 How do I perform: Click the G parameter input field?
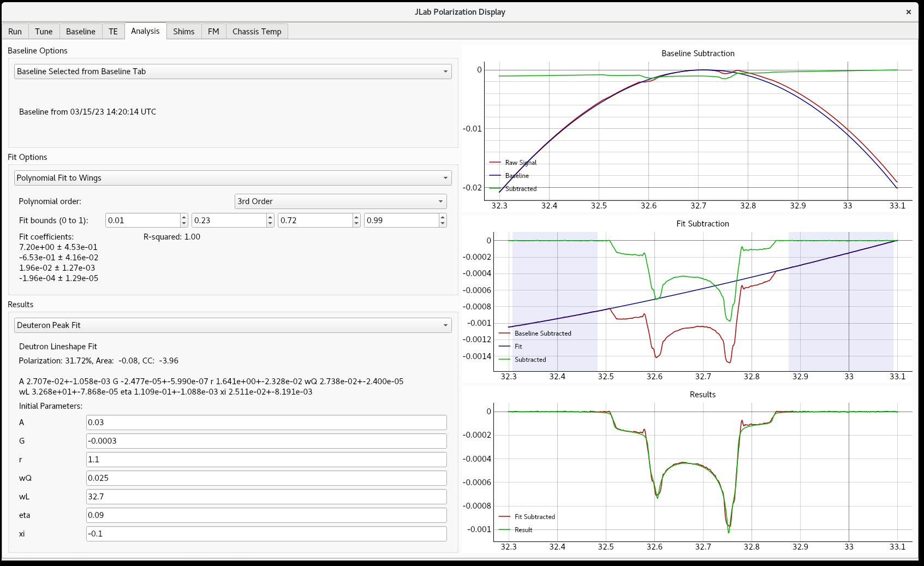coord(266,441)
